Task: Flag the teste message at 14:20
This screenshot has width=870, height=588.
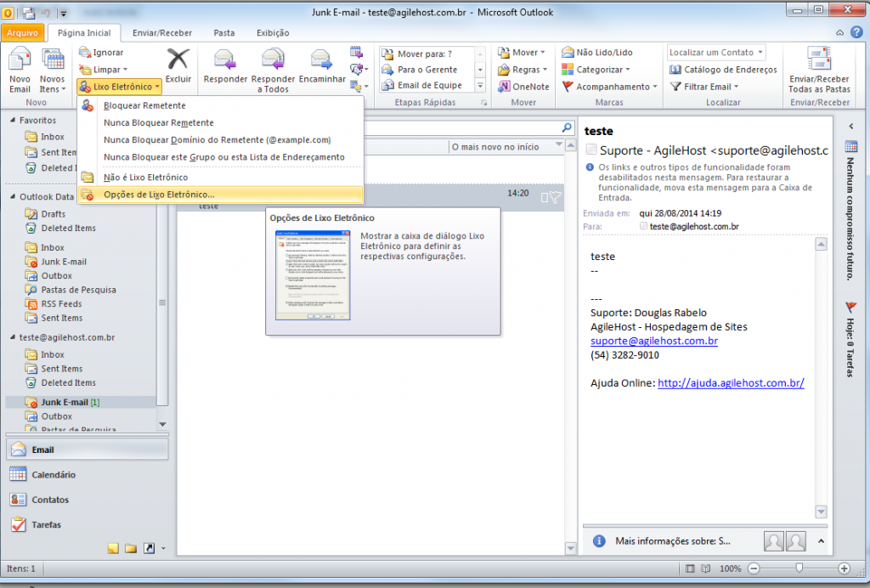Action: (556, 197)
